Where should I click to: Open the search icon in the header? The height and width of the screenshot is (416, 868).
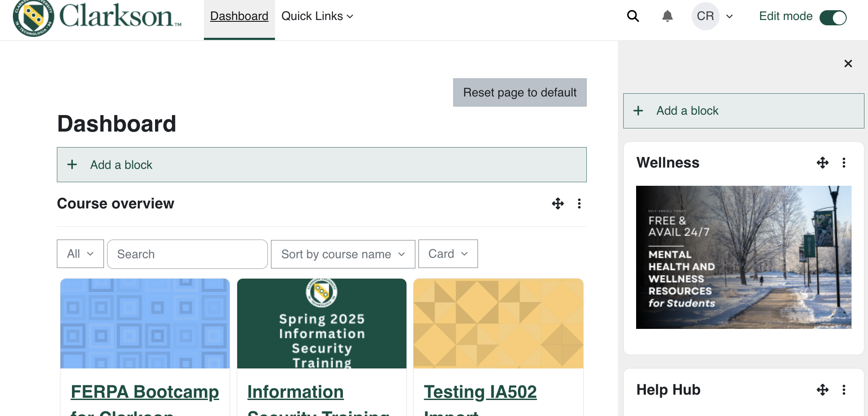(x=633, y=16)
